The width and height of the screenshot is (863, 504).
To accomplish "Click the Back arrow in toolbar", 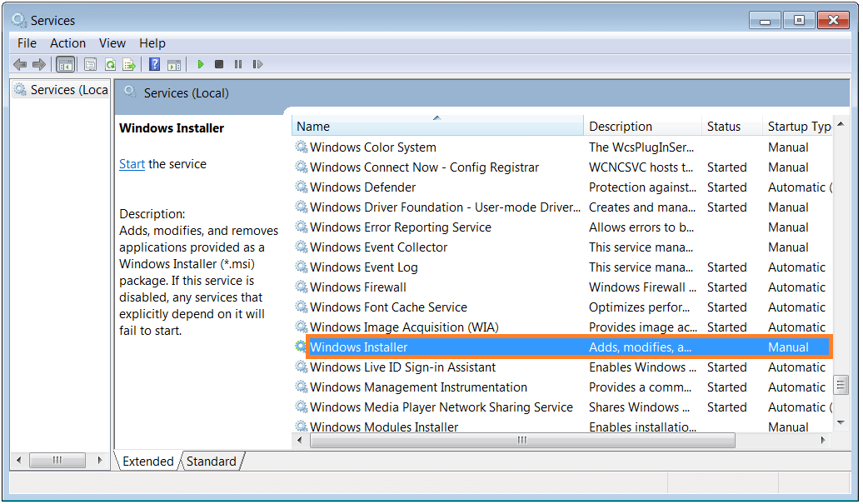I will [x=20, y=64].
